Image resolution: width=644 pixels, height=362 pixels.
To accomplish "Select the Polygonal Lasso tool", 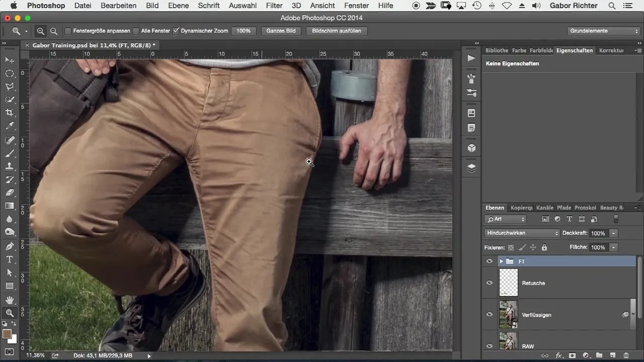I will tap(9, 86).
